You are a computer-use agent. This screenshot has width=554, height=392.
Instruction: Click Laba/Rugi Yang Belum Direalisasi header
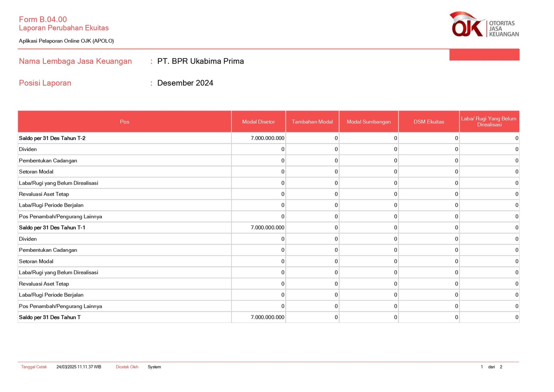click(x=489, y=122)
